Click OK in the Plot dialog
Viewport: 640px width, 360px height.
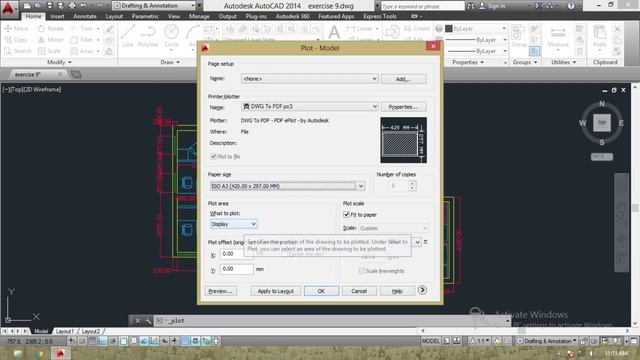tap(321, 291)
